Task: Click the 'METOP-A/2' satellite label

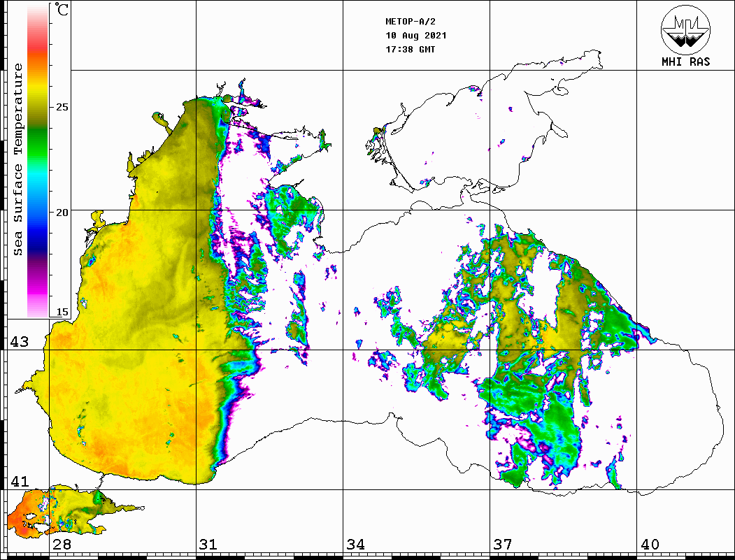Action: (411, 22)
